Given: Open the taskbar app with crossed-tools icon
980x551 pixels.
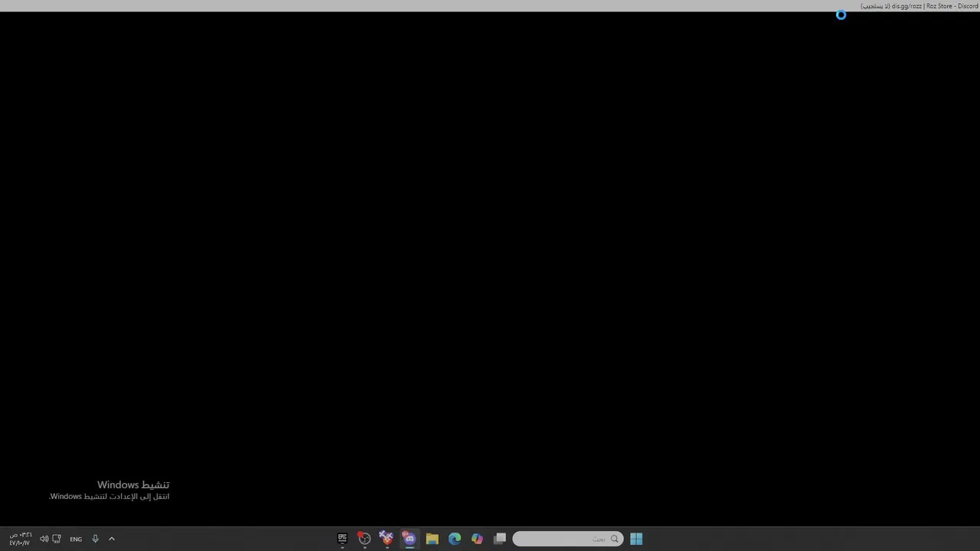Looking at the screenshot, I should pyautogui.click(x=387, y=539).
